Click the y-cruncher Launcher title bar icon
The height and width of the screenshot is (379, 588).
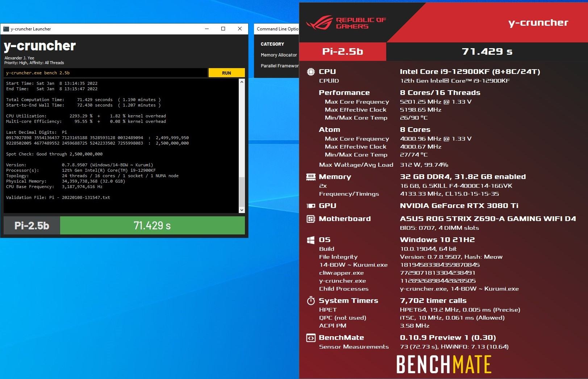(x=6, y=29)
